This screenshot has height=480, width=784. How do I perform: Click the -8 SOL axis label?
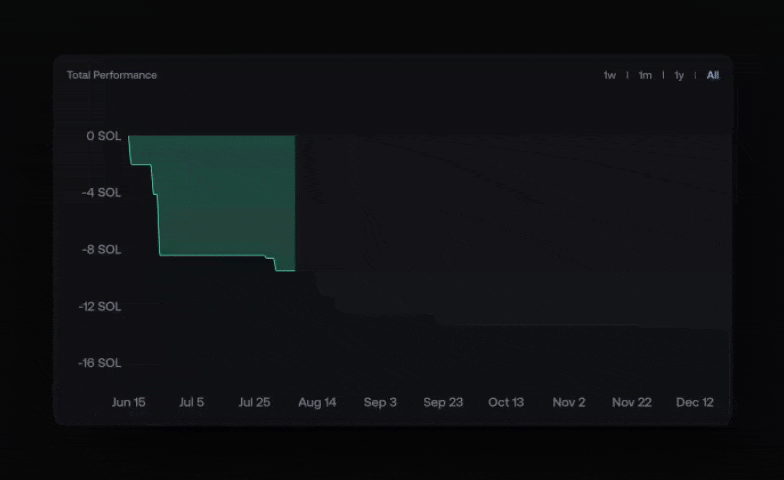[x=101, y=250]
